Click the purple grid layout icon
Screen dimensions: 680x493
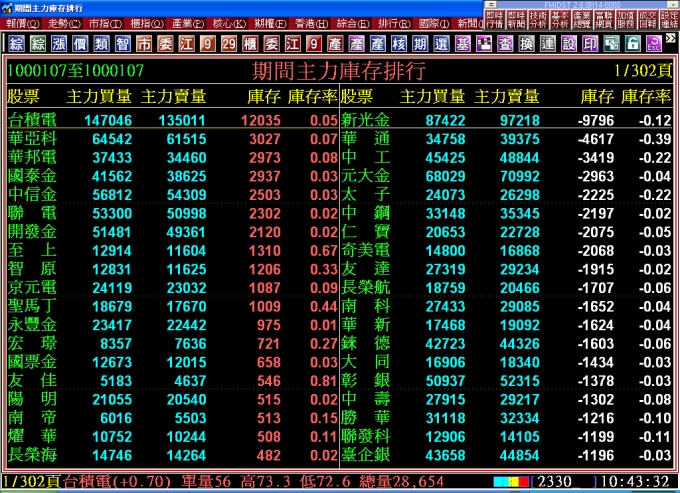(484, 44)
